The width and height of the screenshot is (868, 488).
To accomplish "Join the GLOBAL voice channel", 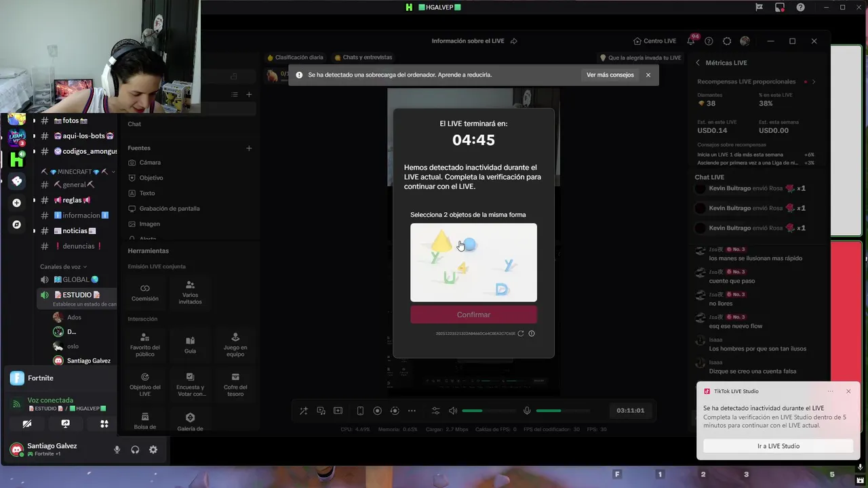I will click(x=77, y=279).
